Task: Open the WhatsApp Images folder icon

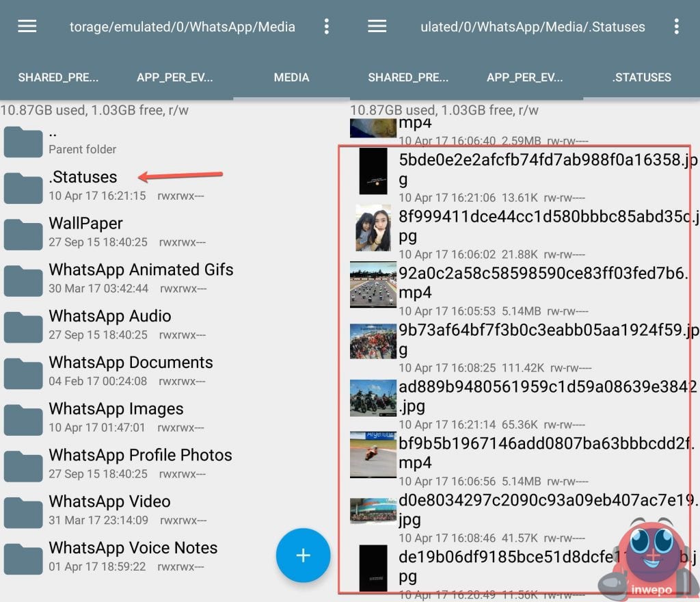Action: (23, 420)
